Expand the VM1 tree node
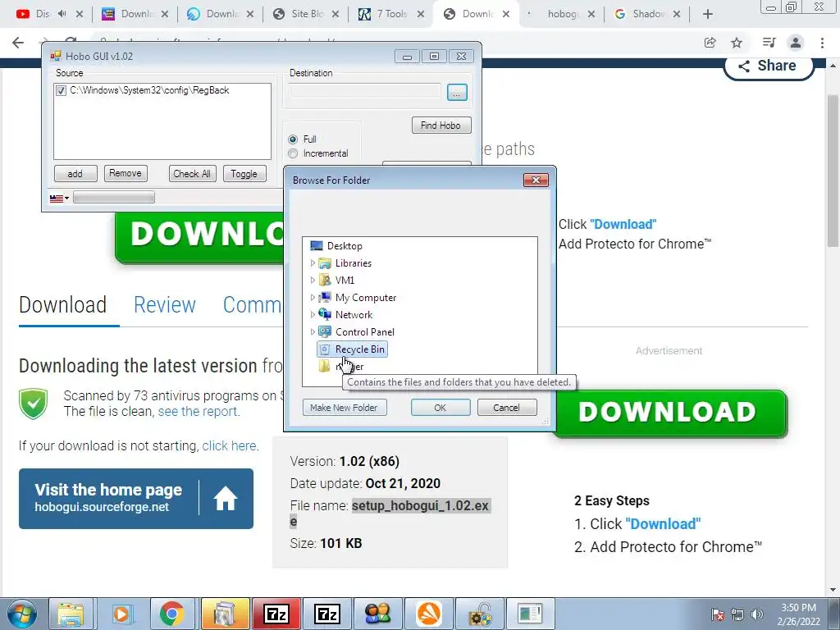Viewport: 840px width, 630px height. (313, 281)
